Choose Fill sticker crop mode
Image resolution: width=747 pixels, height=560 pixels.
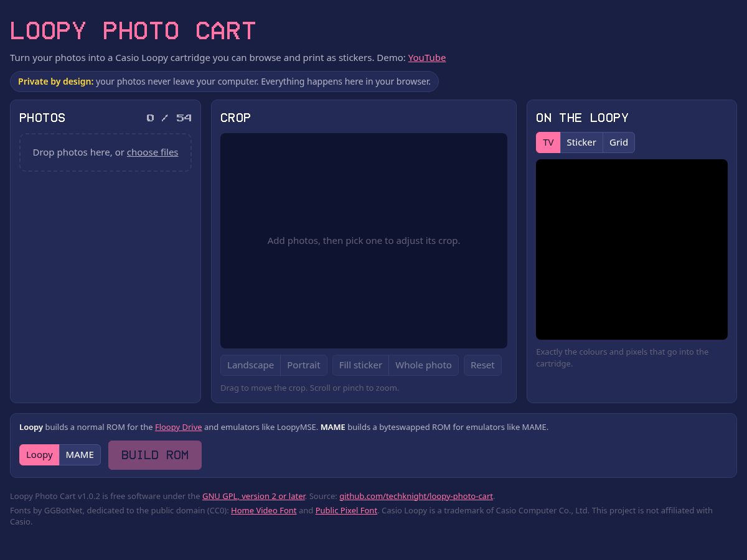(x=360, y=365)
